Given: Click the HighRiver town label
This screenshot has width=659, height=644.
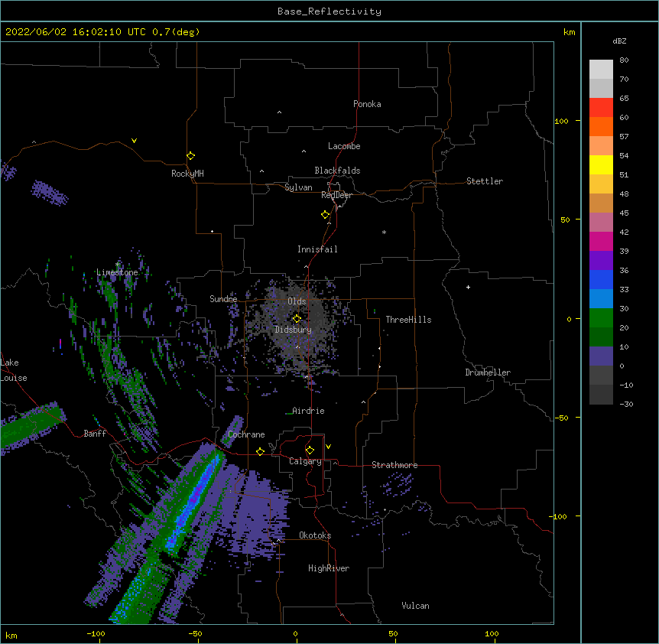Looking at the screenshot, I should (x=329, y=568).
